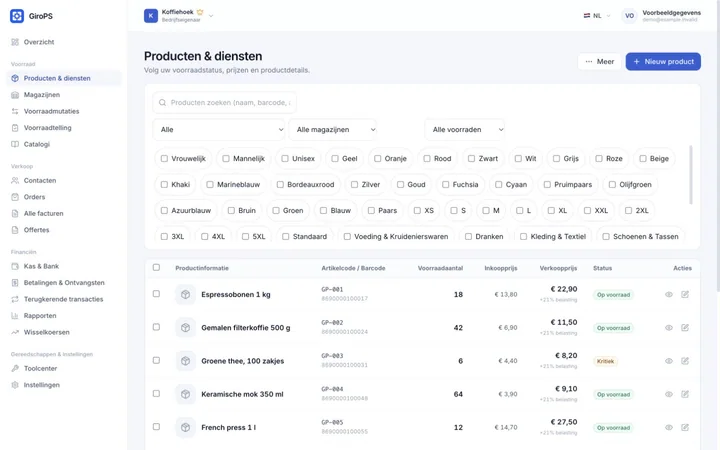The image size is (720, 450).
Task: Click the € 22,90 selling price
Action: pyautogui.click(x=564, y=289)
